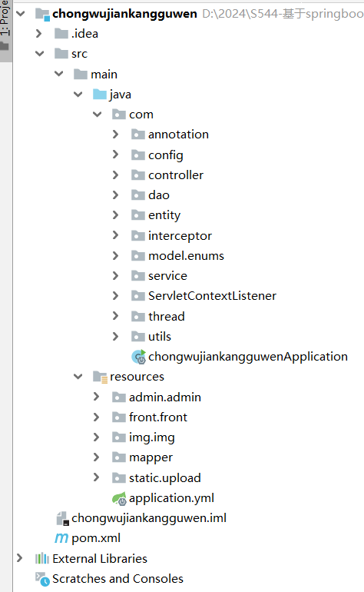Expand the mapper folder arrow
The width and height of the screenshot is (364, 592).
click(x=97, y=457)
